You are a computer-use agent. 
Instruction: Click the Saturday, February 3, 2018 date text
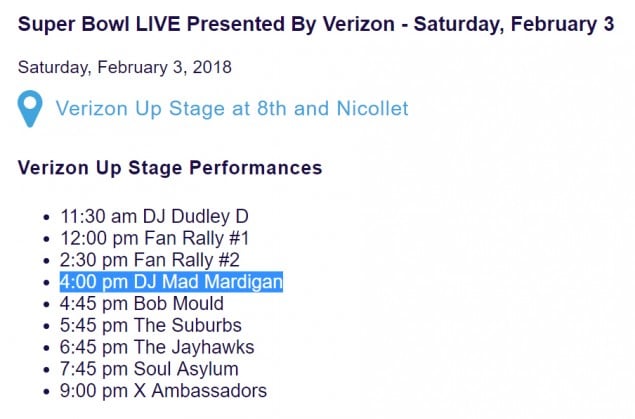[x=125, y=67]
